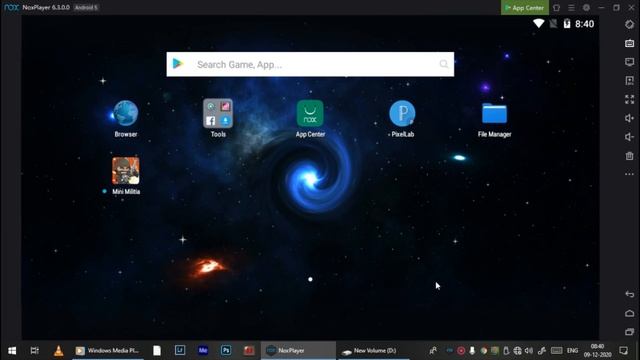Open the Browser app

pyautogui.click(x=126, y=113)
